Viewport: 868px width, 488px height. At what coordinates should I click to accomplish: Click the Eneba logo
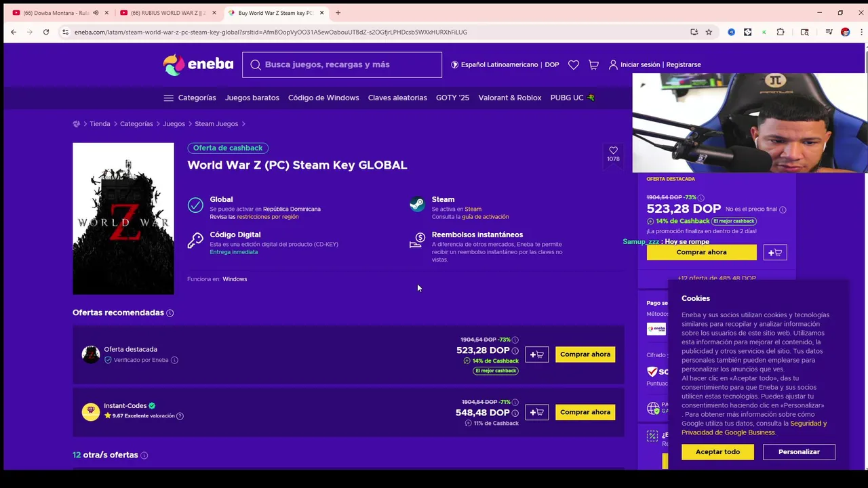click(x=198, y=64)
